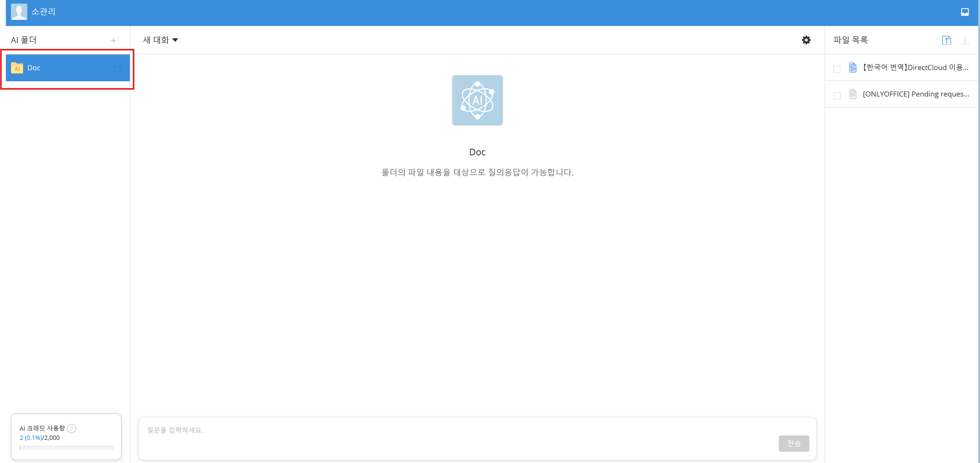The height and width of the screenshot is (463, 980).
Task: Click the large AI atom logo
Action: point(477,100)
